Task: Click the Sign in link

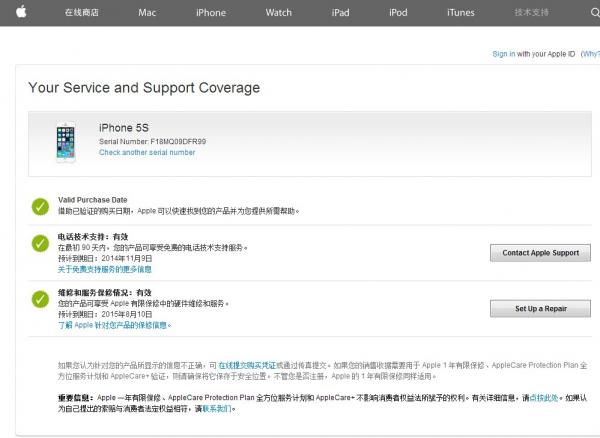Action: [504, 54]
